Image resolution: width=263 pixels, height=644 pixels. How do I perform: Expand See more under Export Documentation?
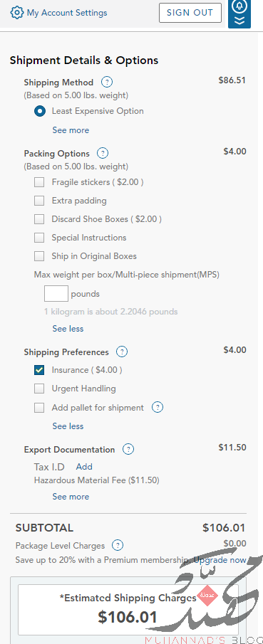pyautogui.click(x=71, y=497)
